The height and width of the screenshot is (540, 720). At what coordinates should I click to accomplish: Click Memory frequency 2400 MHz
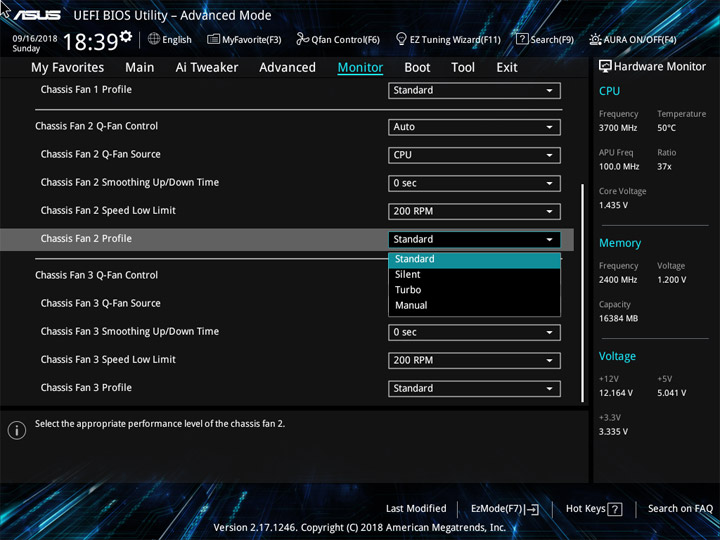tap(618, 280)
